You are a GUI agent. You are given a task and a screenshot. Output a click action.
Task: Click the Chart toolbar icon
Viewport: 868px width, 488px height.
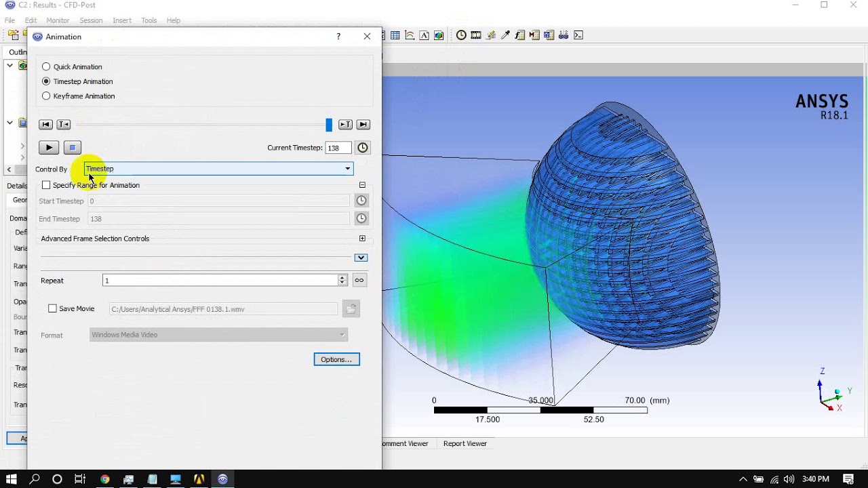tap(410, 35)
